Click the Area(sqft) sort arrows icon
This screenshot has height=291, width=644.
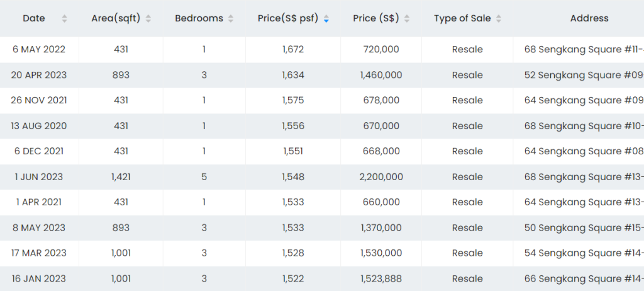pos(148,19)
